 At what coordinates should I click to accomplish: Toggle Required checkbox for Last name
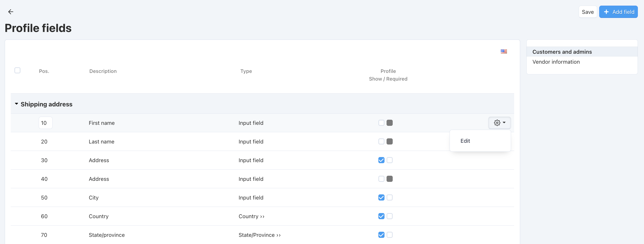pyautogui.click(x=390, y=141)
